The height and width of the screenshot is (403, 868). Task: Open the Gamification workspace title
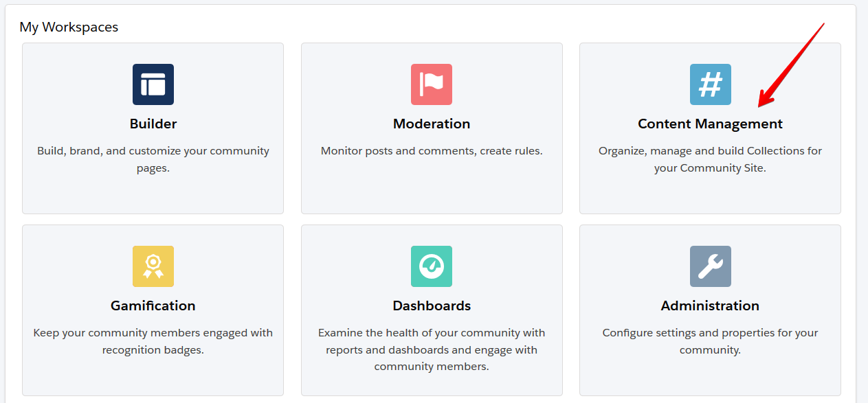153,306
